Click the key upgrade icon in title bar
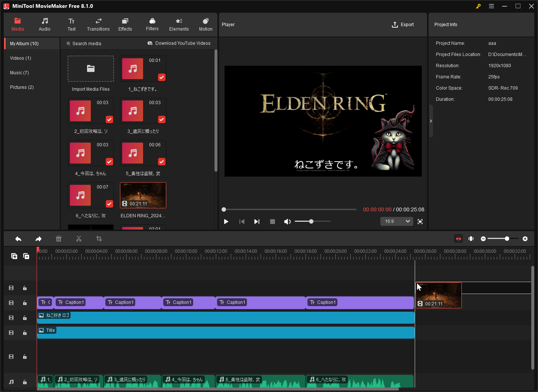The image size is (538, 392). (478, 6)
